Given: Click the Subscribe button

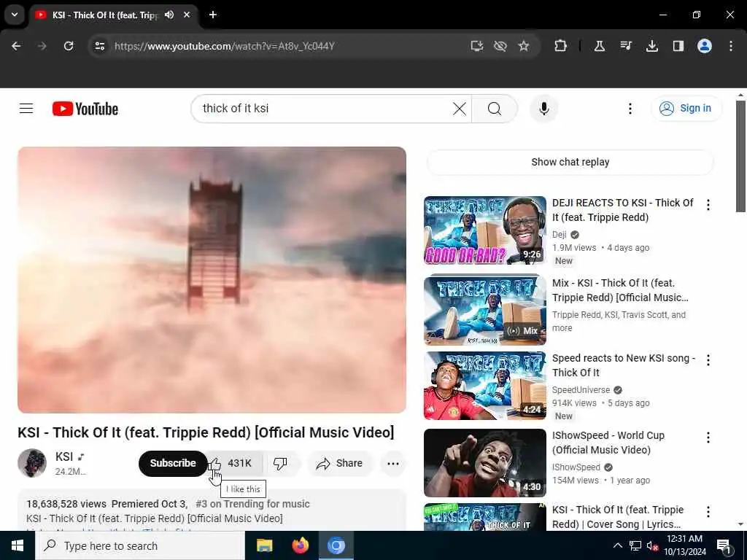Looking at the screenshot, I should click(173, 463).
